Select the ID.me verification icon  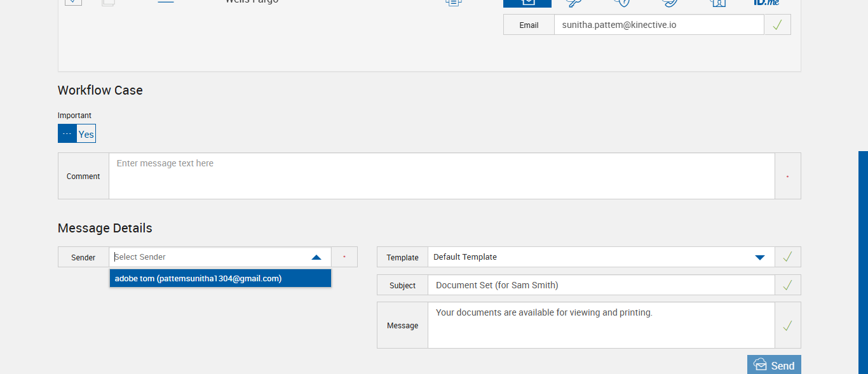coord(766,3)
